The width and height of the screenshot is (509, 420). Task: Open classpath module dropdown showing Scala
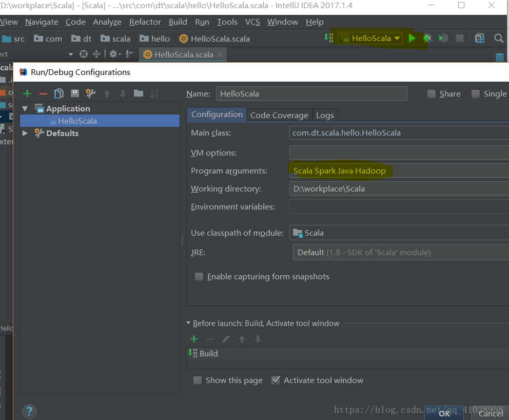(x=399, y=233)
